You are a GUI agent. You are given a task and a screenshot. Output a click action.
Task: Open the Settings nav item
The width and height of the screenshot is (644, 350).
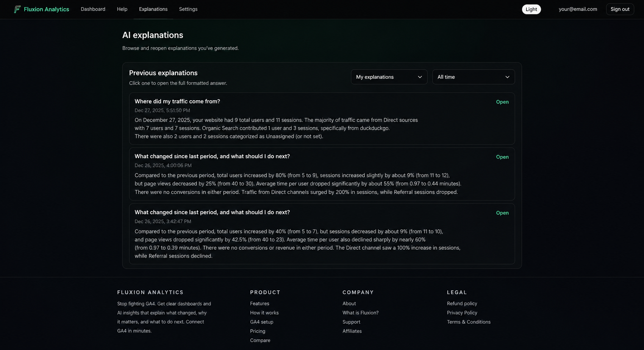188,9
